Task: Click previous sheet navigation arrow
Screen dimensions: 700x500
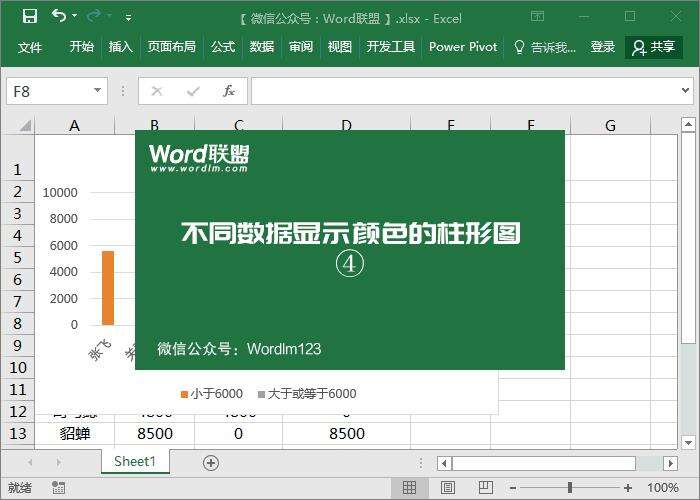Action: pyautogui.click(x=30, y=462)
